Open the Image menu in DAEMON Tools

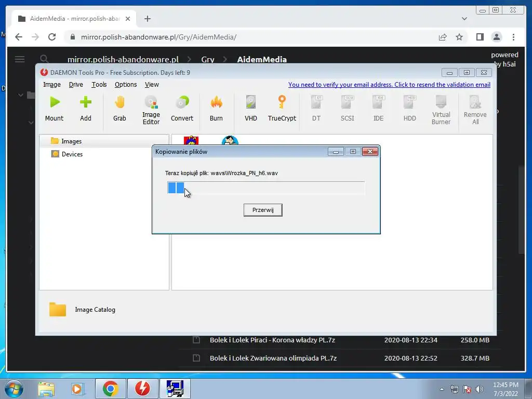[x=52, y=85]
